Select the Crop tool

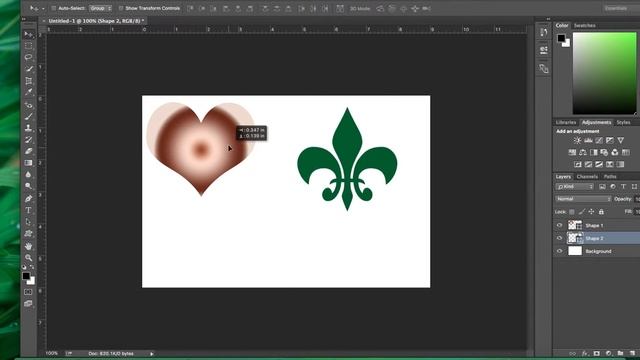coord(28,81)
